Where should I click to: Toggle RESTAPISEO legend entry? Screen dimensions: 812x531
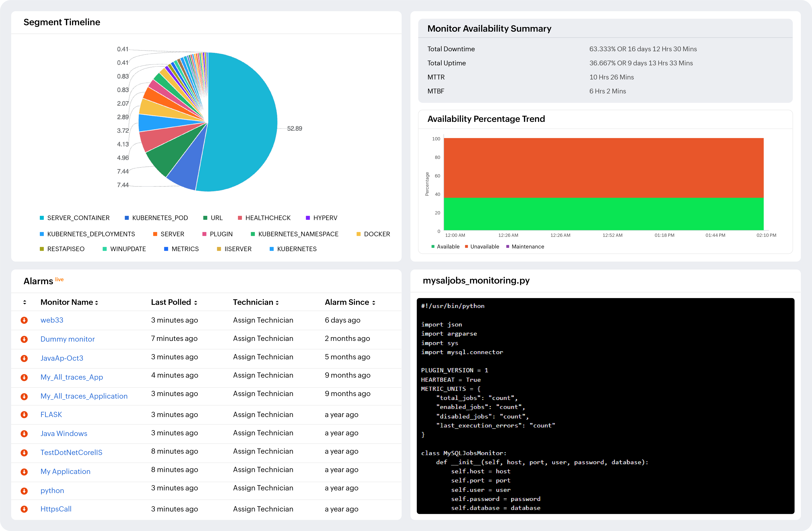click(62, 249)
